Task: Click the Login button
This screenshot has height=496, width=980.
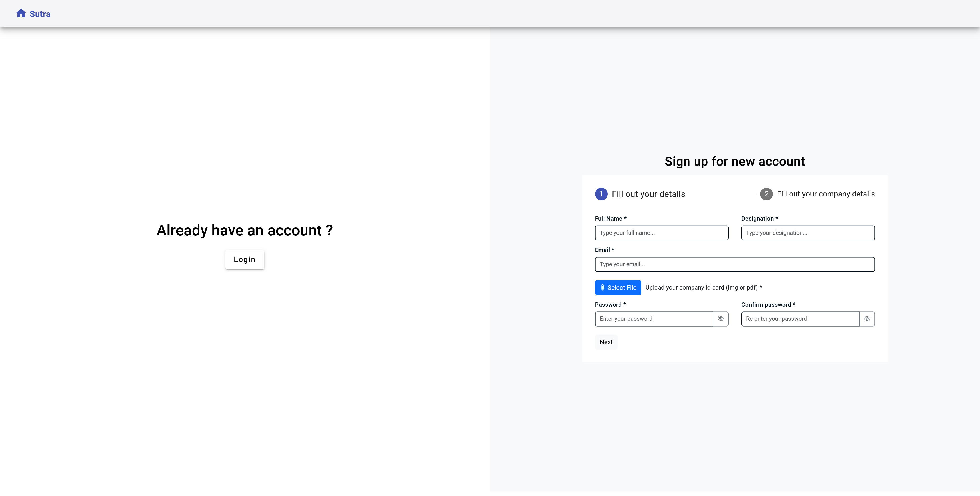Action: tap(245, 259)
